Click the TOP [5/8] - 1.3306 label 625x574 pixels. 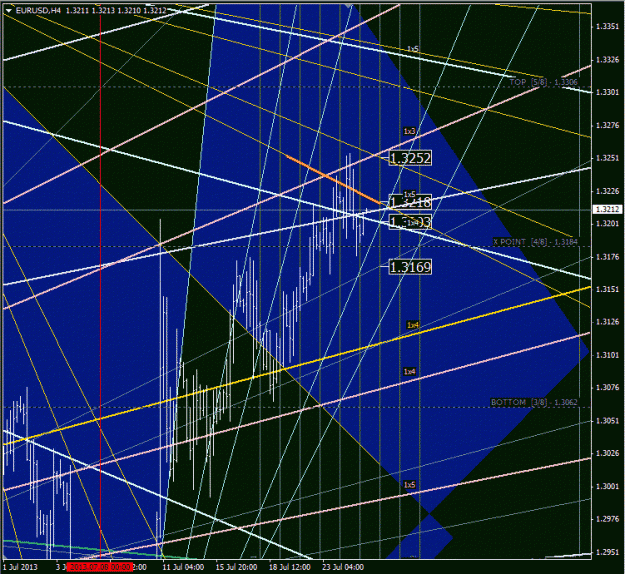[x=544, y=82]
